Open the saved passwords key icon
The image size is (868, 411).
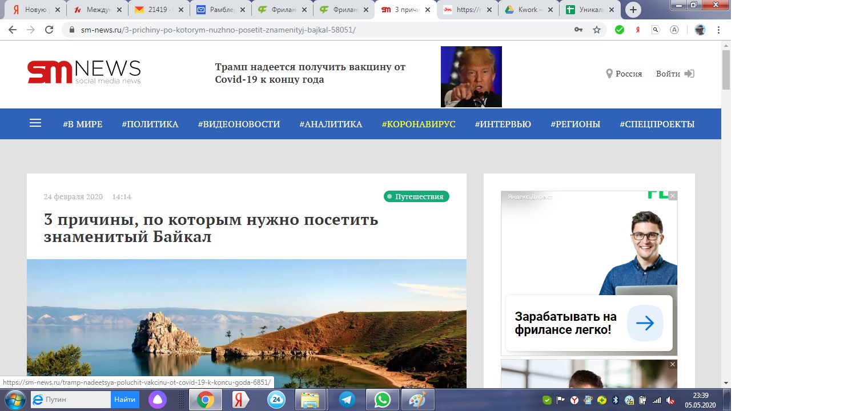(x=578, y=30)
